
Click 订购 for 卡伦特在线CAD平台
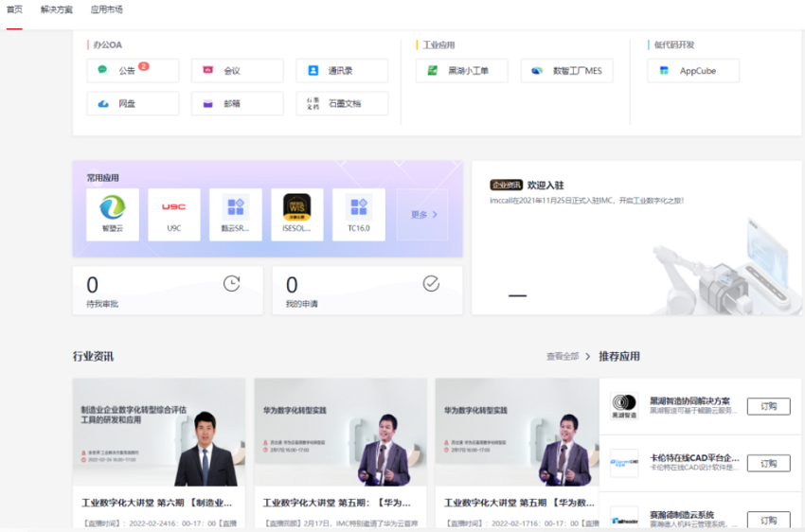769,463
